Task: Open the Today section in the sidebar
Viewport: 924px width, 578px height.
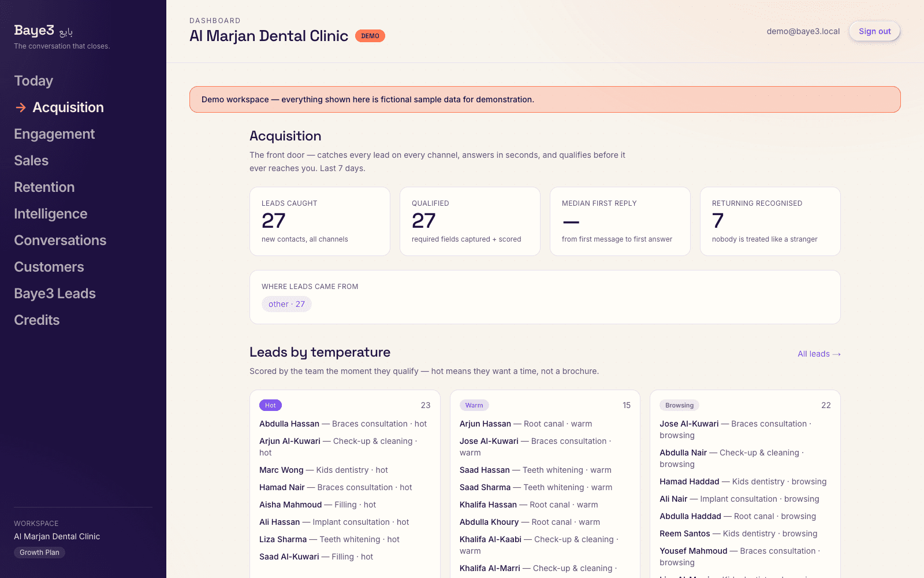Action: coord(33,81)
